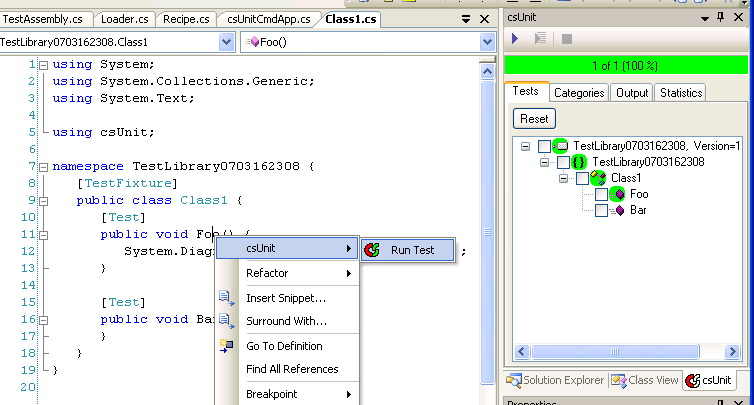Viewport: 754px width, 405px height.
Task: Click the Reset button
Action: [x=534, y=119]
